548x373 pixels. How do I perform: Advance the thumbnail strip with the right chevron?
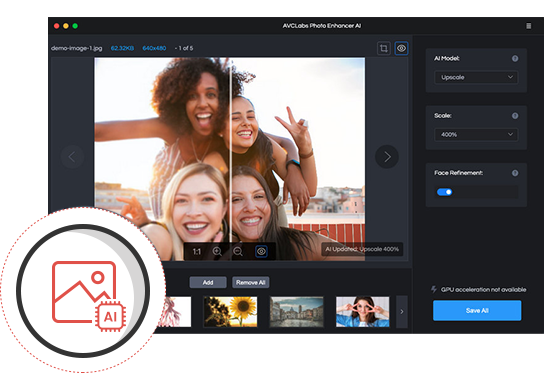[402, 311]
